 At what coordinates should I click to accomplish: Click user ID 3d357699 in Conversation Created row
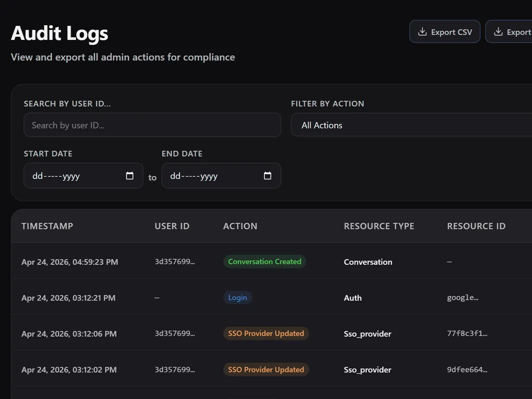[175, 261]
